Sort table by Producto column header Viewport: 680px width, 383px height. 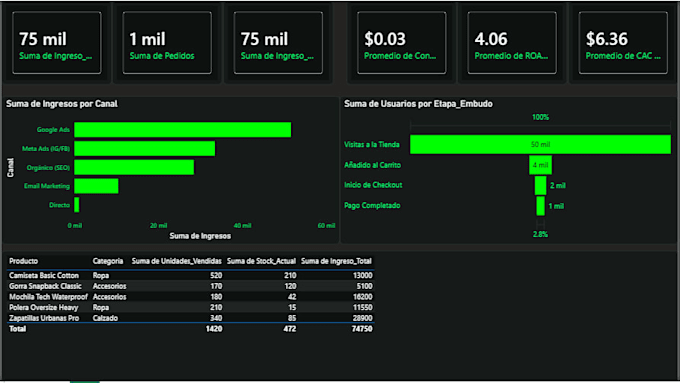coord(23,261)
